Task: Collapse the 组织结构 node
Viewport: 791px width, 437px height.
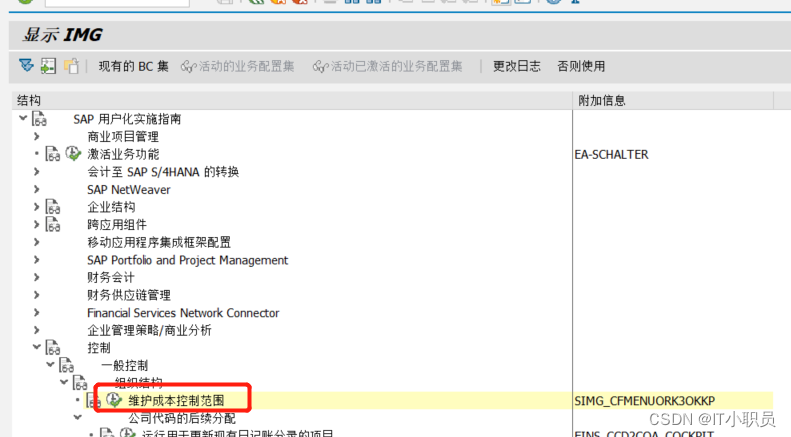Action: tap(64, 382)
